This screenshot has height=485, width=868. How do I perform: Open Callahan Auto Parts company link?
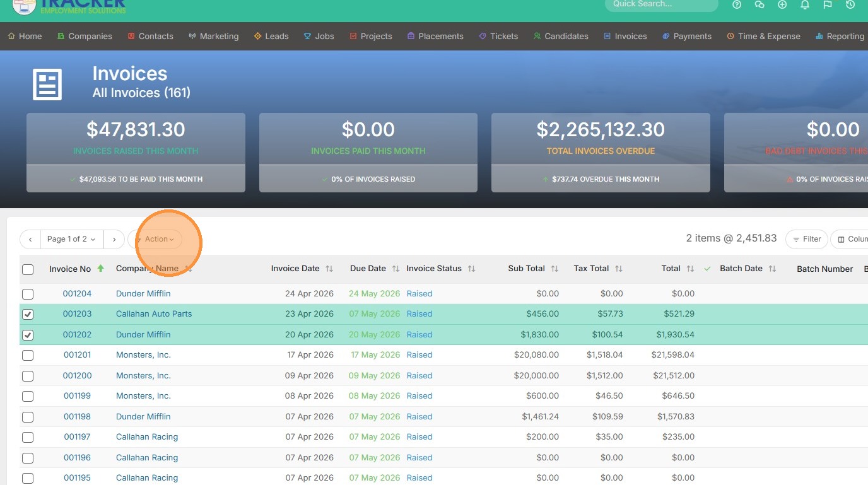point(154,313)
